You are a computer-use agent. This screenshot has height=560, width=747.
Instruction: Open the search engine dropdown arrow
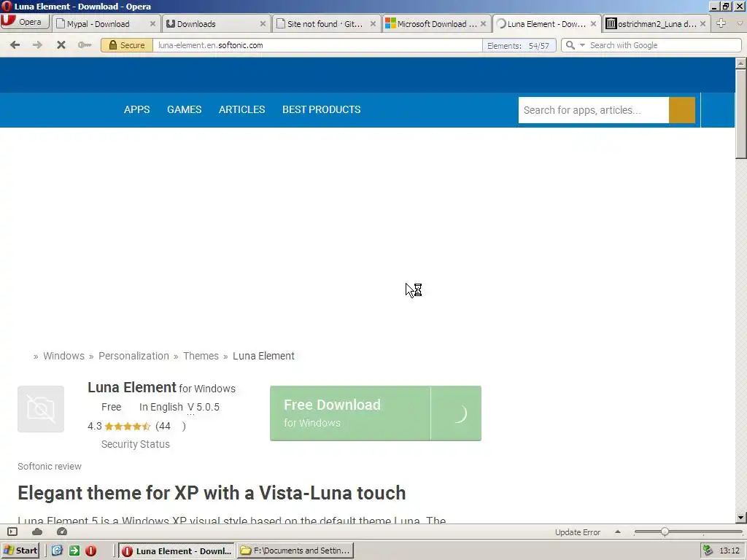(582, 45)
